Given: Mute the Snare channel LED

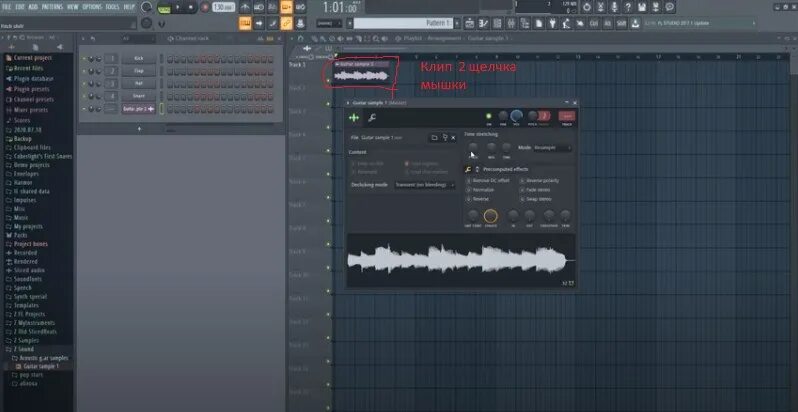Looking at the screenshot, I should click(x=84, y=96).
